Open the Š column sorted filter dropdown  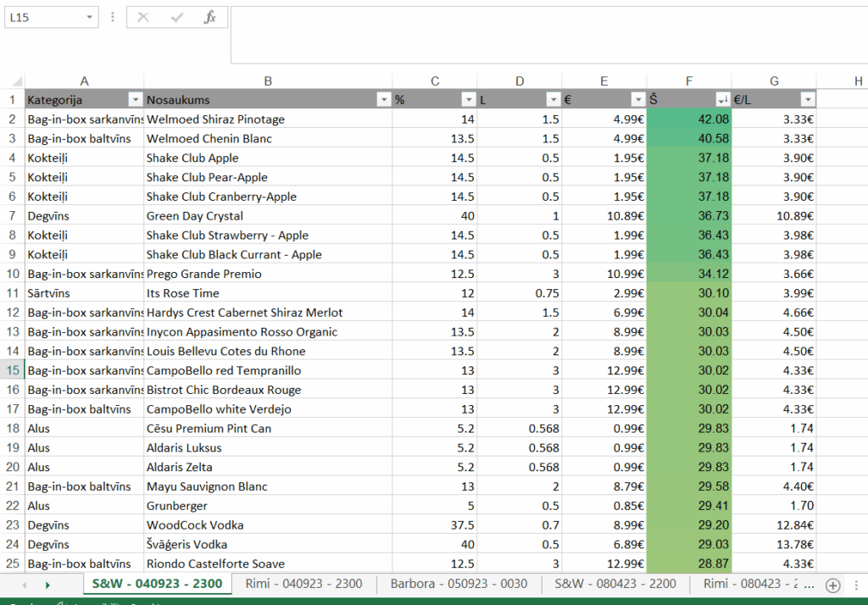coord(722,100)
